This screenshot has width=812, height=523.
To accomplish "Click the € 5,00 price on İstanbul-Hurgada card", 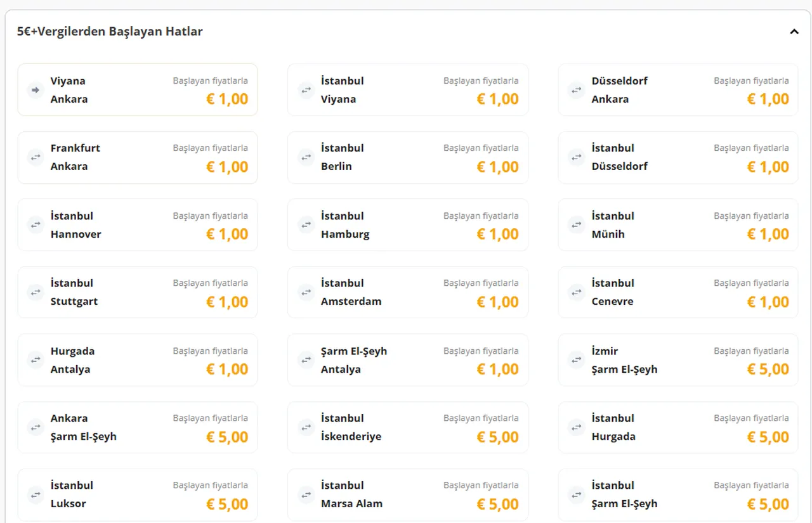I will click(x=768, y=437).
